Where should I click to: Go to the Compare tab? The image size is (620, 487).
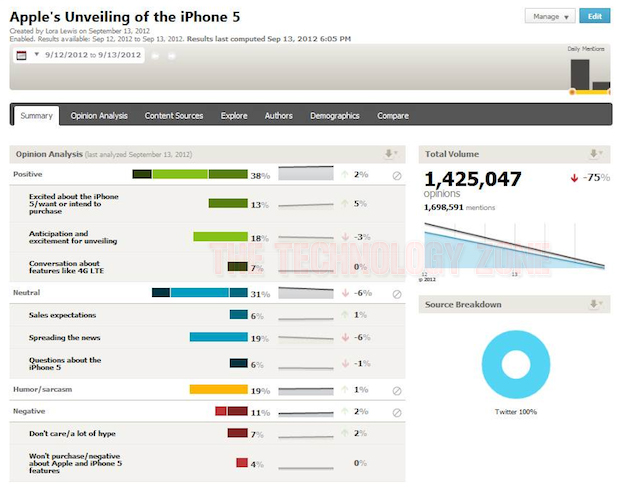(x=393, y=116)
